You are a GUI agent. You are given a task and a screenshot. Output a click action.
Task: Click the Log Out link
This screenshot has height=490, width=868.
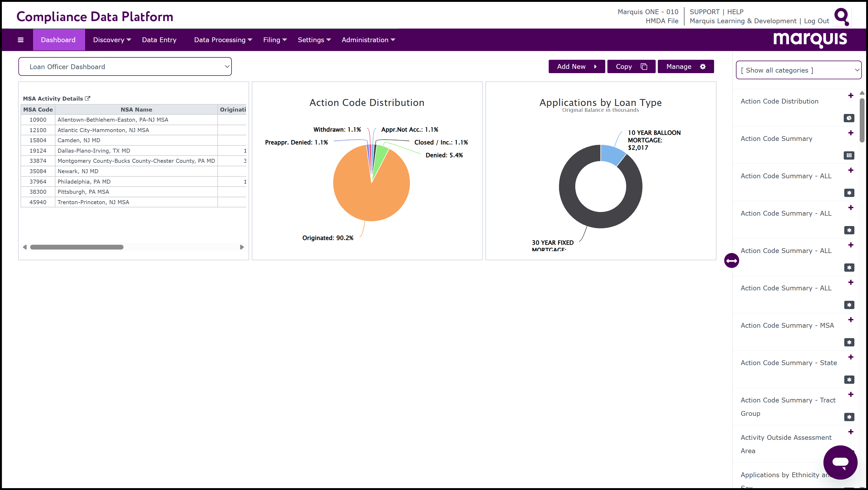pos(816,21)
